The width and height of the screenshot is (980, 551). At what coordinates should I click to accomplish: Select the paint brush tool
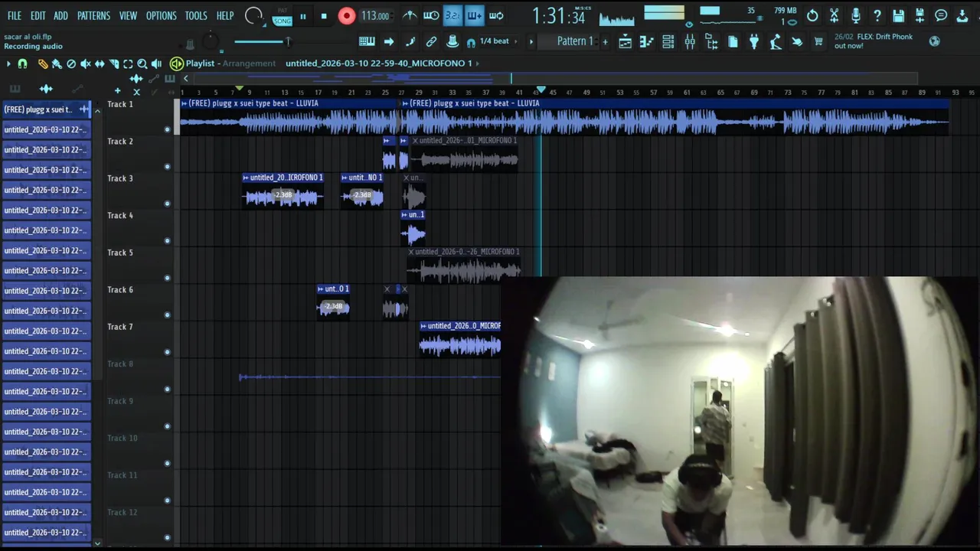coord(57,64)
